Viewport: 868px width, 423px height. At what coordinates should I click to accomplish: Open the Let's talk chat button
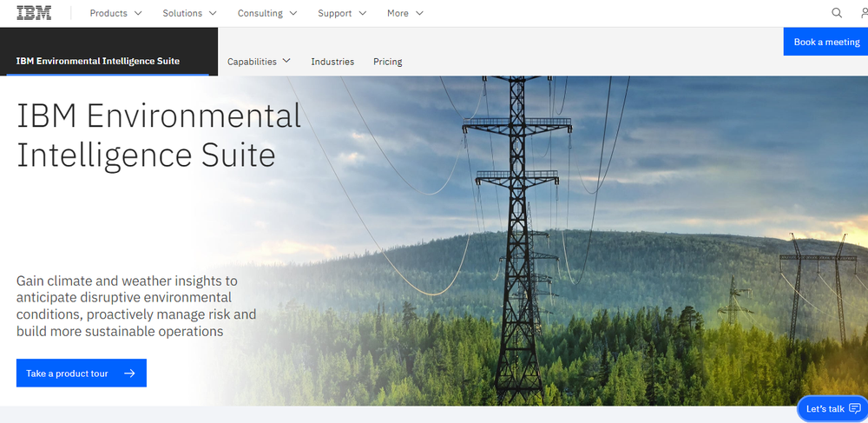click(x=832, y=408)
